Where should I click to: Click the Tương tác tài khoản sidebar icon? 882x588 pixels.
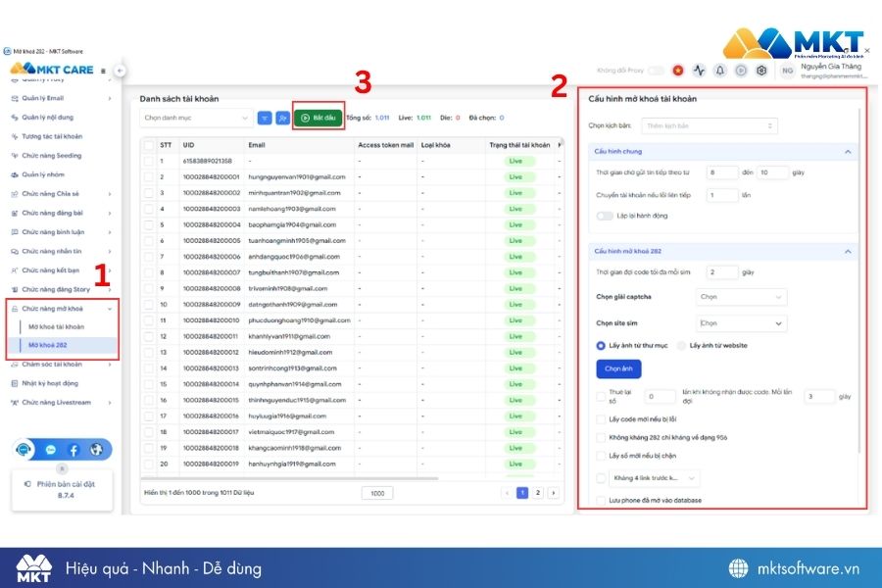click(15, 136)
